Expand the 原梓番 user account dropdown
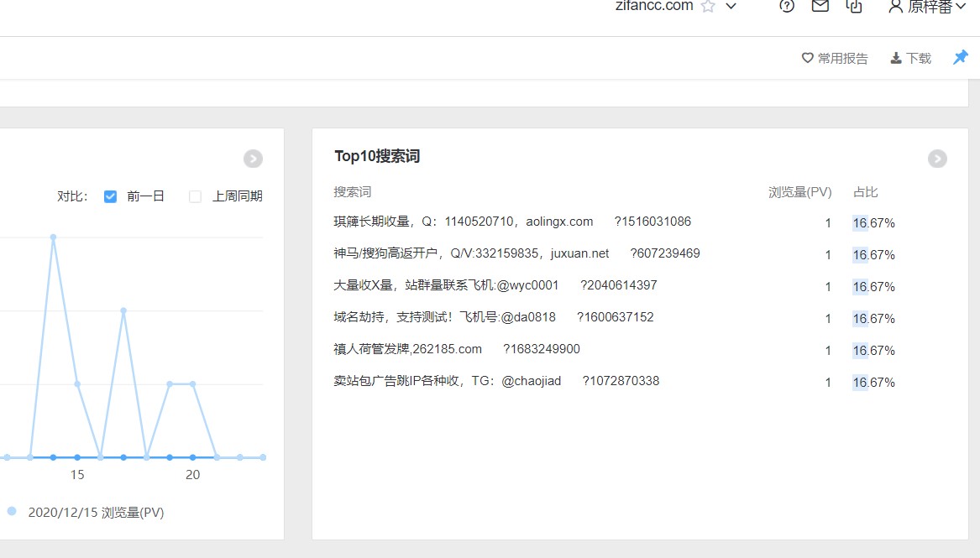The image size is (980, 558). click(x=962, y=7)
